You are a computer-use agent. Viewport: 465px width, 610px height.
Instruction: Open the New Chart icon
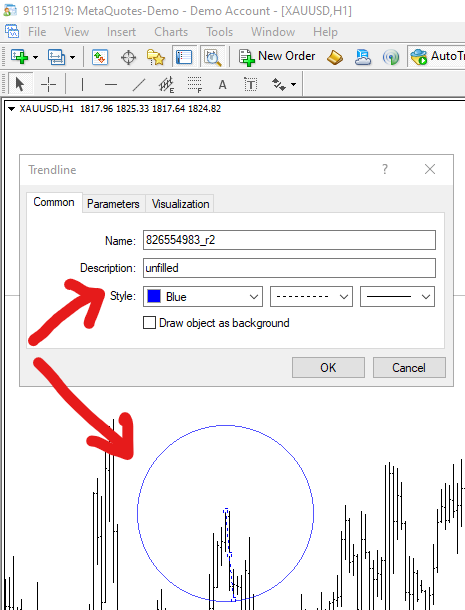pos(19,57)
